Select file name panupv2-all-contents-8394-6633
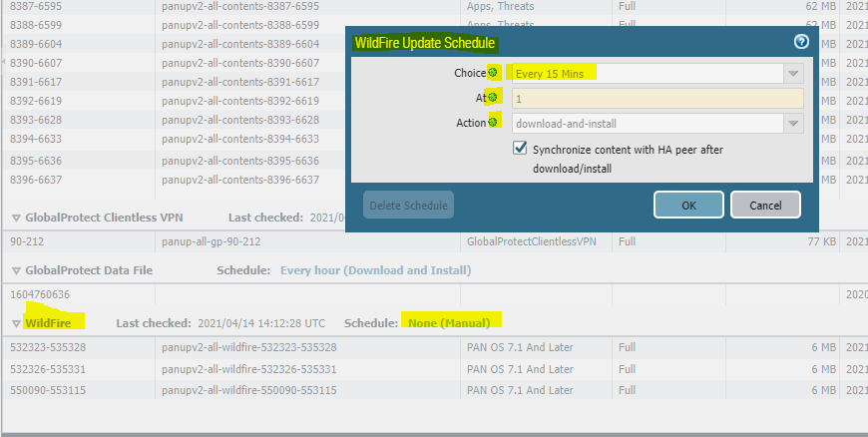868x437 pixels. 240,139
